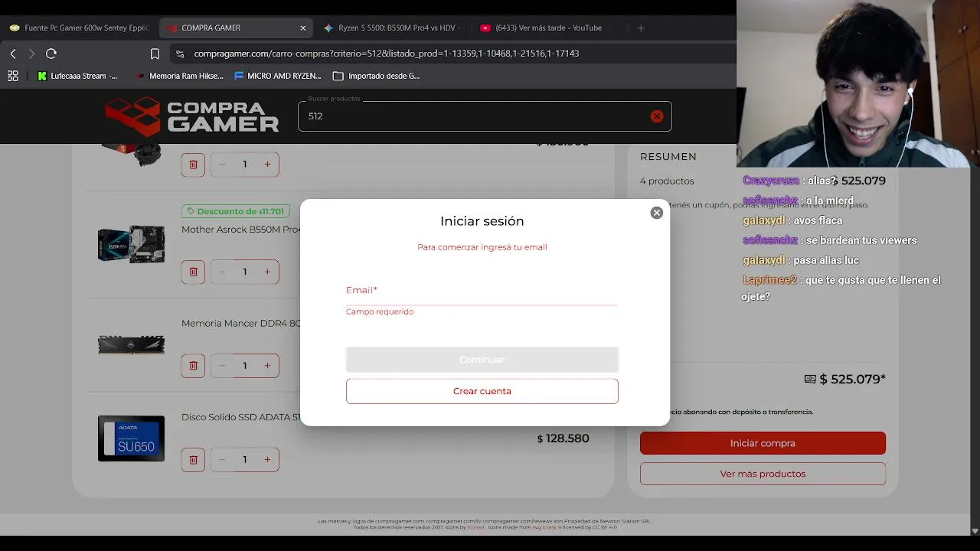Delete Mother Asrock B550M from the cart
Viewport: 980px width, 551px height.
pyautogui.click(x=193, y=272)
